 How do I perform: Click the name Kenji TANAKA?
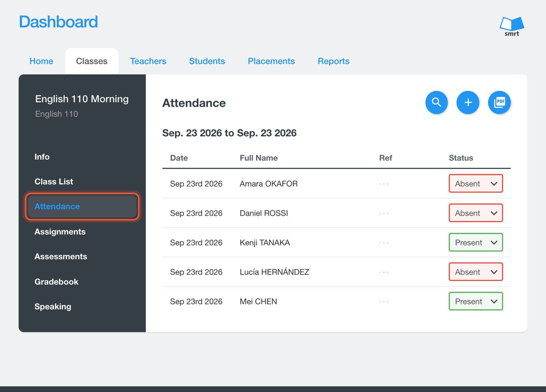tap(265, 243)
